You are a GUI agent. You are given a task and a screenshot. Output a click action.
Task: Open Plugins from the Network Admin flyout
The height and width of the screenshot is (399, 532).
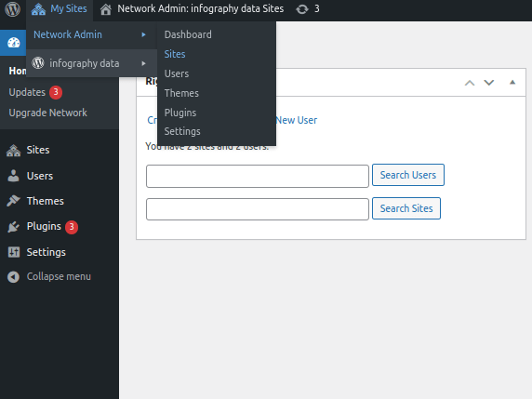click(x=180, y=113)
